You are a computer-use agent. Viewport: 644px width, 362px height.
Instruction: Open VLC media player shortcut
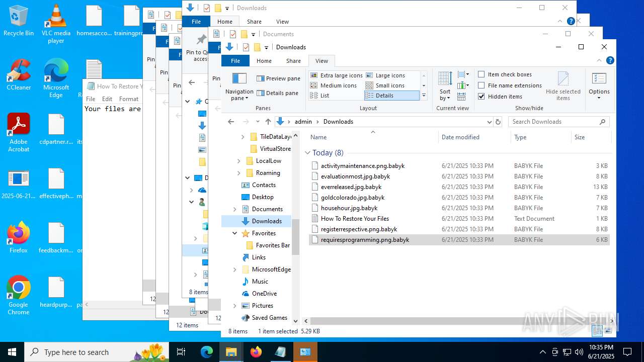click(56, 24)
